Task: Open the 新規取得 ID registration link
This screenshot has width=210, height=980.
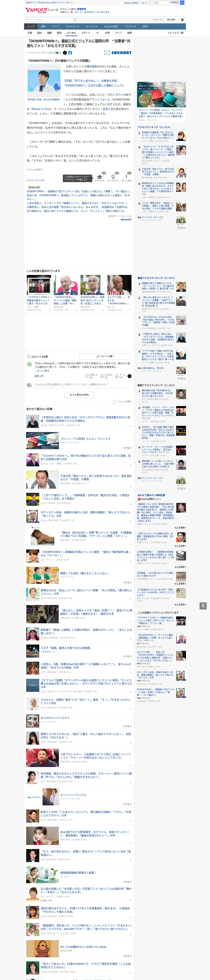Action: [x=82, y=9]
